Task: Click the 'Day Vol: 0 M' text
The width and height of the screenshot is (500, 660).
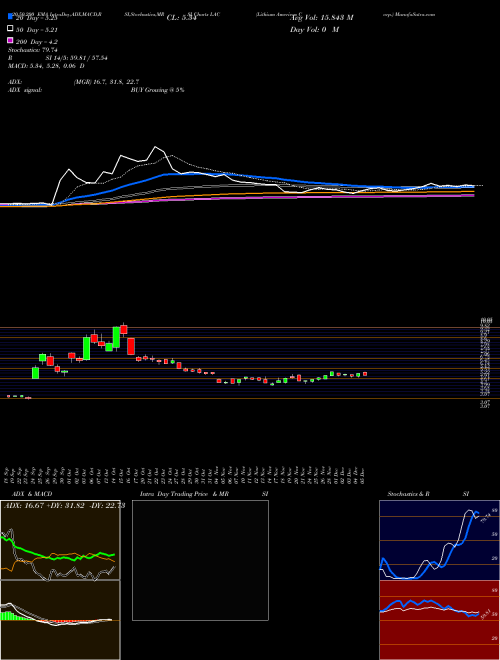Action: pyautogui.click(x=314, y=30)
